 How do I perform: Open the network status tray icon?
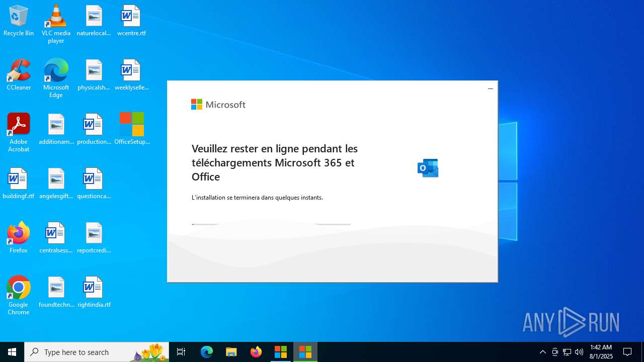coord(567,352)
